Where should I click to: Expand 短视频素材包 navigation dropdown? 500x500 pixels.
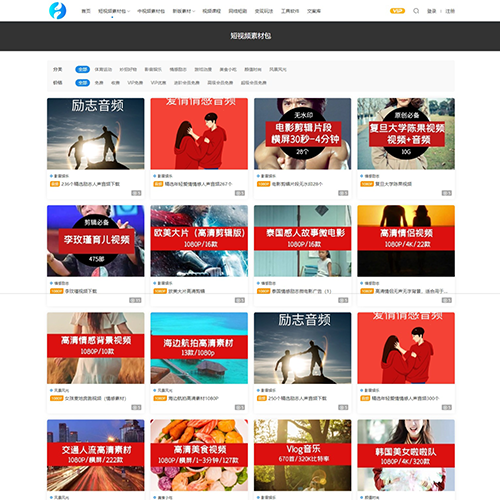click(x=114, y=11)
